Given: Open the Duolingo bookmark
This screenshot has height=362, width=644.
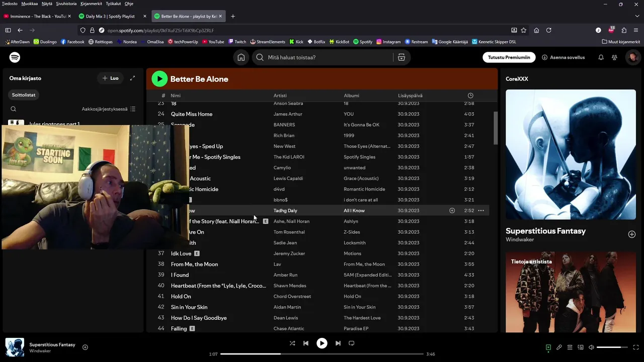Looking at the screenshot, I should (45, 42).
